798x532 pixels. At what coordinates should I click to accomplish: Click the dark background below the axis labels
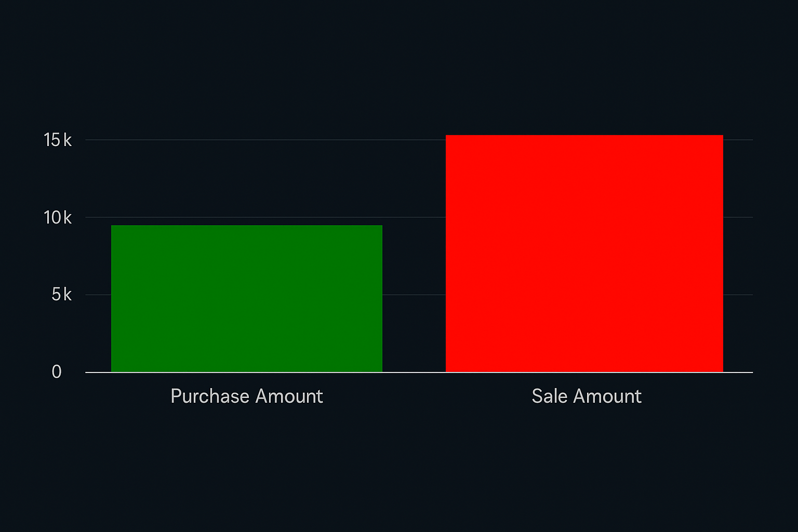click(399, 468)
